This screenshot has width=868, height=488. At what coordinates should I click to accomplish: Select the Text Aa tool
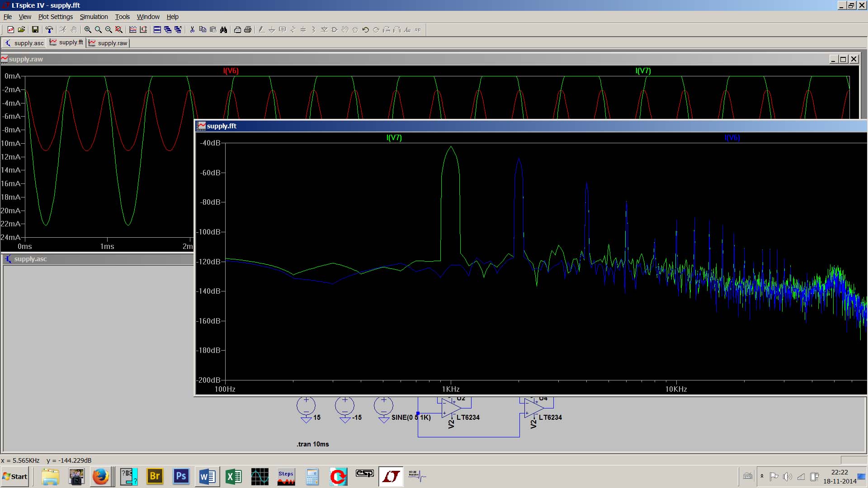[x=407, y=30]
